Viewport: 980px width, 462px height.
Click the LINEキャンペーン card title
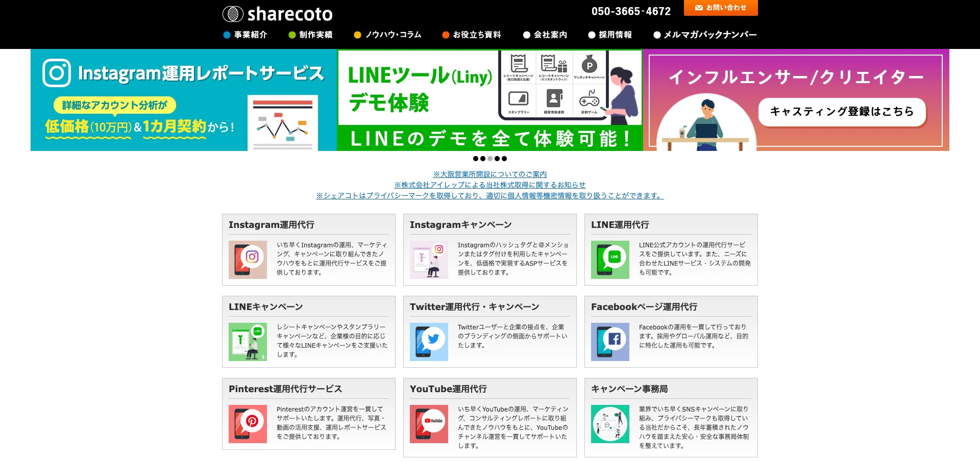(x=266, y=307)
